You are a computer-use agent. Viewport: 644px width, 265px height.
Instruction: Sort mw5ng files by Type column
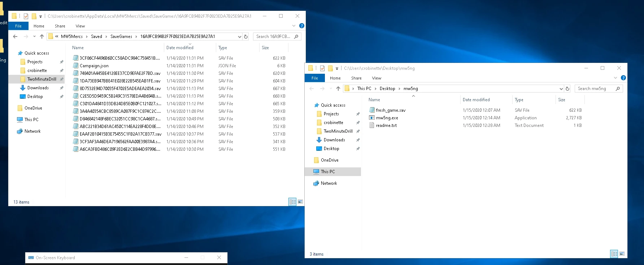click(x=534, y=100)
